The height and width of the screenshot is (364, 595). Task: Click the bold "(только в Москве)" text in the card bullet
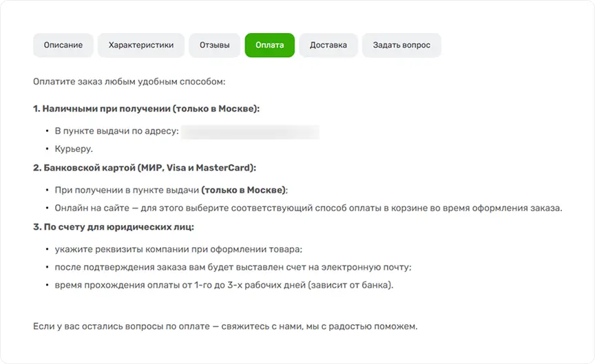pyautogui.click(x=244, y=190)
